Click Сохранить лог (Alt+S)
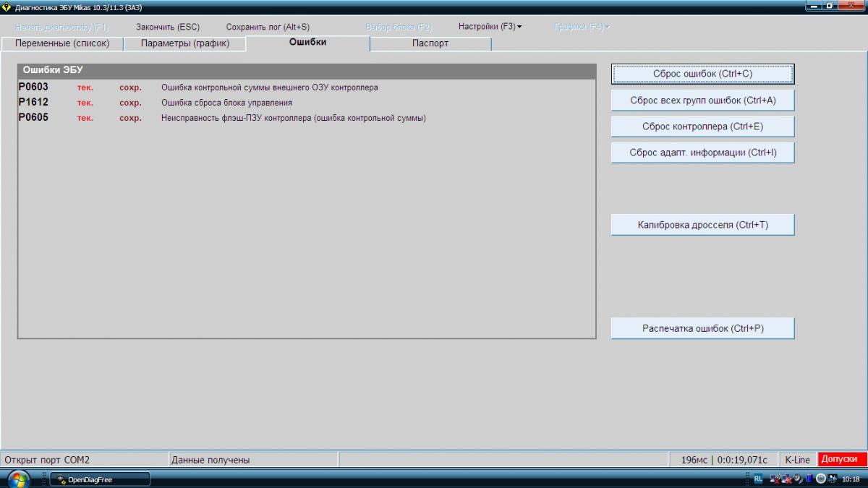The height and width of the screenshot is (488, 868). pyautogui.click(x=268, y=27)
